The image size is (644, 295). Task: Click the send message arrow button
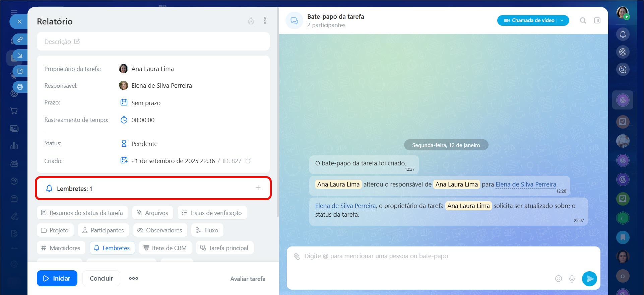point(589,279)
